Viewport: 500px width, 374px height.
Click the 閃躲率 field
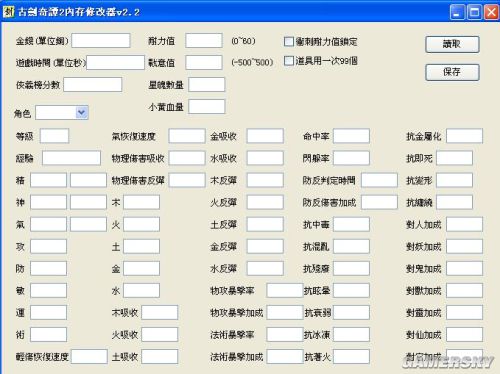351,158
